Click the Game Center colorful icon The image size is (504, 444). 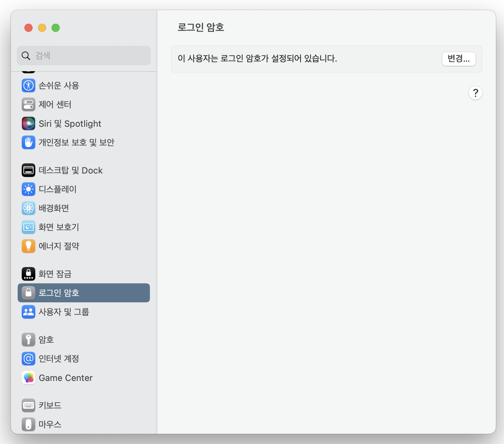pyautogui.click(x=28, y=378)
